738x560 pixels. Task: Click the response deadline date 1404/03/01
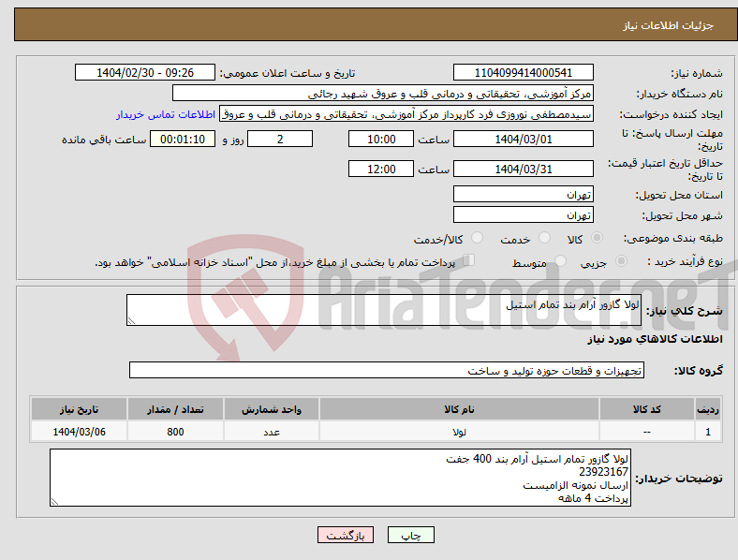point(523,139)
